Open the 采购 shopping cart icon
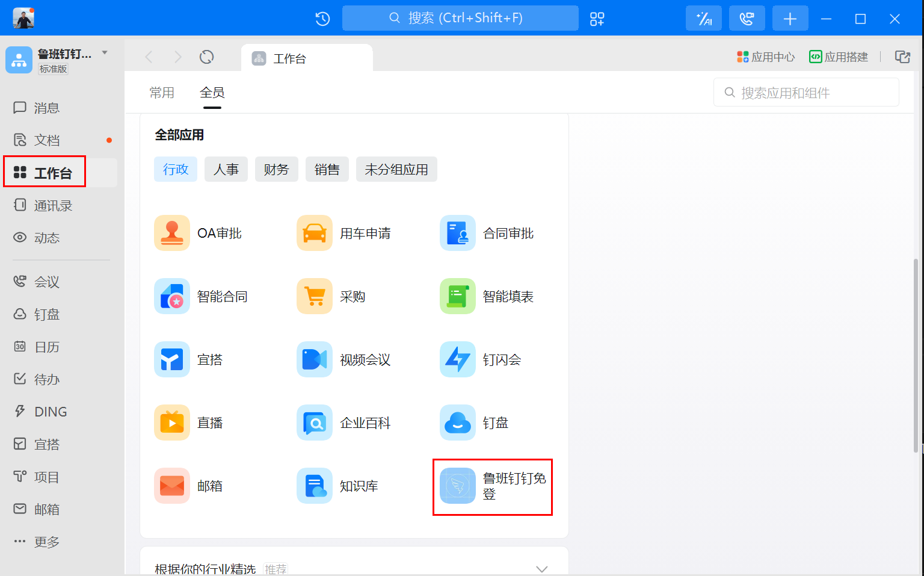The height and width of the screenshot is (576, 924). pyautogui.click(x=315, y=296)
